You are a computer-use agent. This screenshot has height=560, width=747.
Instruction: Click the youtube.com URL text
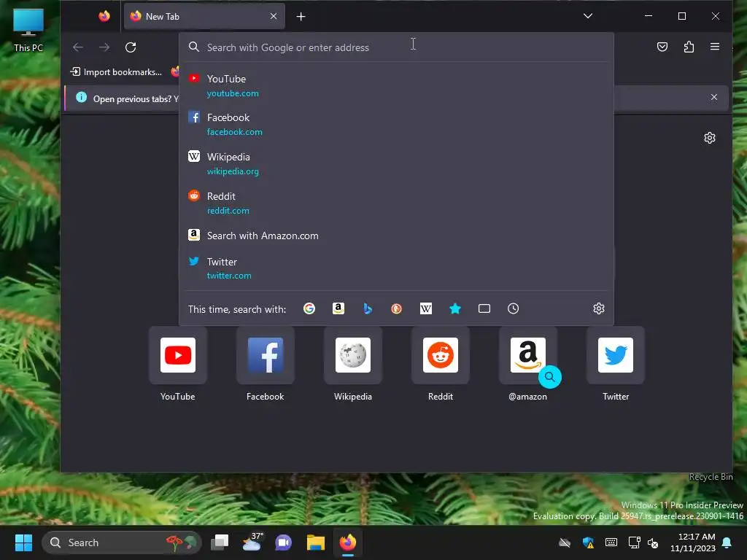(x=233, y=93)
